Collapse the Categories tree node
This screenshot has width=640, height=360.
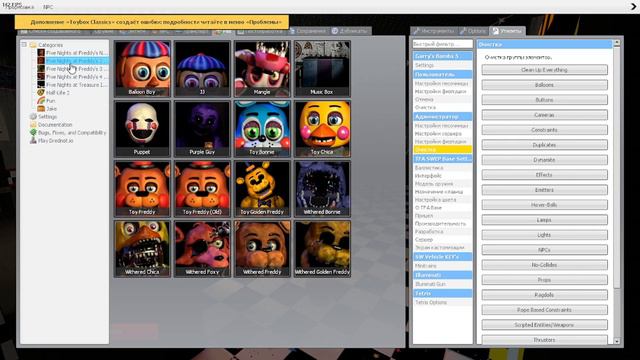point(24,44)
